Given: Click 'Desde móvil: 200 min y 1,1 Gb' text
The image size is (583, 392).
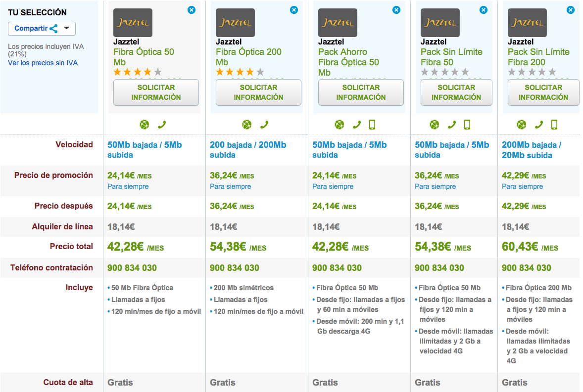Looking at the screenshot, I should click(x=360, y=321).
